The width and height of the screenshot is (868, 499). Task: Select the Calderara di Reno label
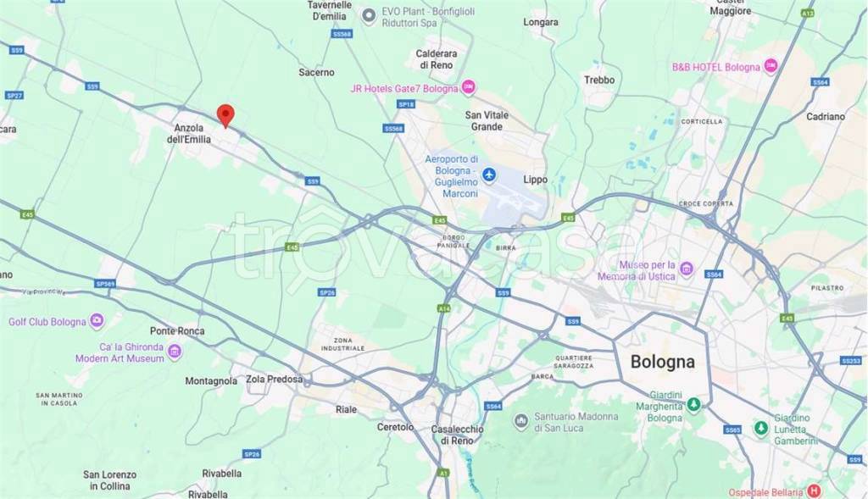[x=437, y=59]
